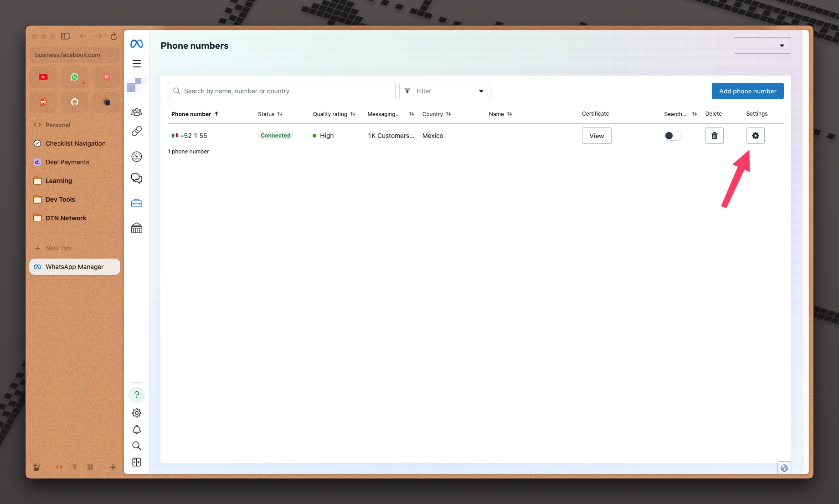Image resolution: width=839 pixels, height=504 pixels.
Task: Open the Dev Tools bookmark folder
Action: pyautogui.click(x=60, y=199)
